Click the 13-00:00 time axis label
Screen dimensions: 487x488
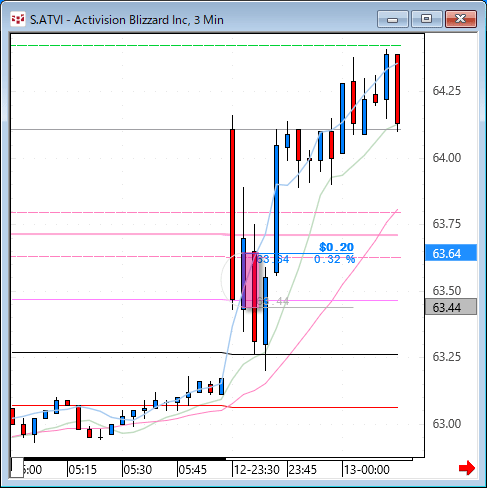coord(367,470)
